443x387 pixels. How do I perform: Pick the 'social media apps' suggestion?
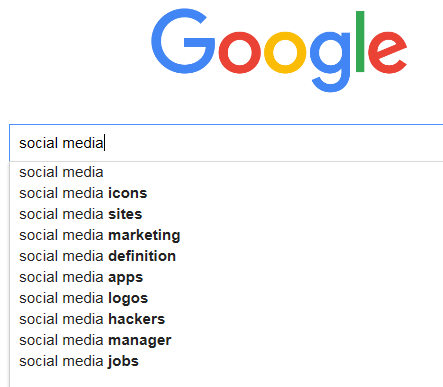[226, 277]
